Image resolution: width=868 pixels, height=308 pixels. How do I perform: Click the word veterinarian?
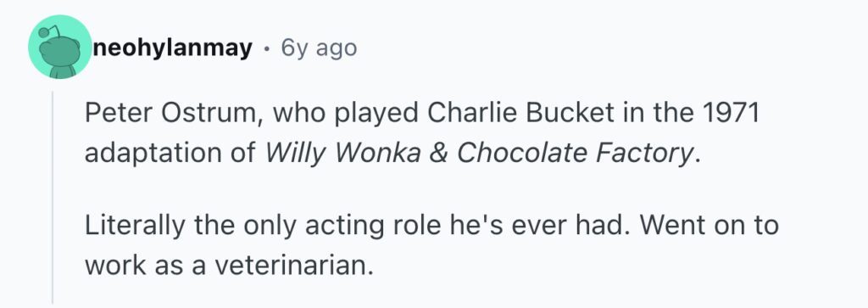pos(292,266)
